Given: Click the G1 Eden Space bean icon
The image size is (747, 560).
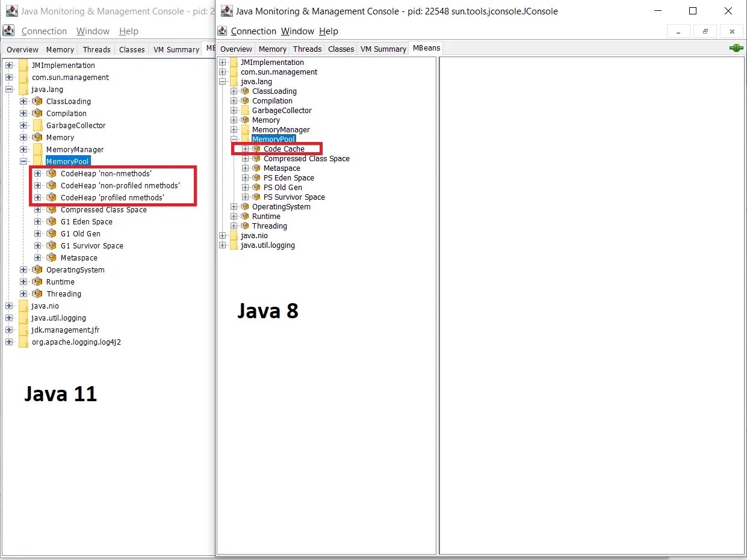Looking at the screenshot, I should coord(52,221).
